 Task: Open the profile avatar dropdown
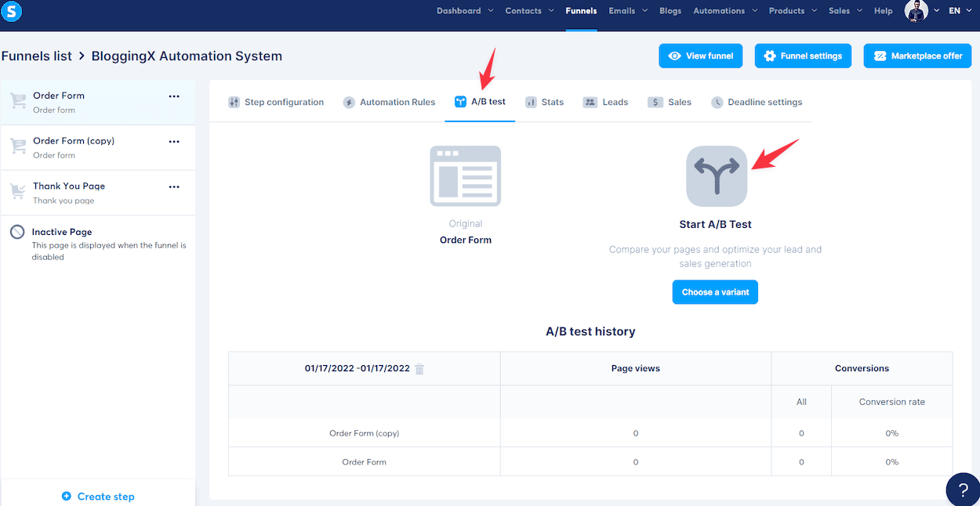coord(917,10)
